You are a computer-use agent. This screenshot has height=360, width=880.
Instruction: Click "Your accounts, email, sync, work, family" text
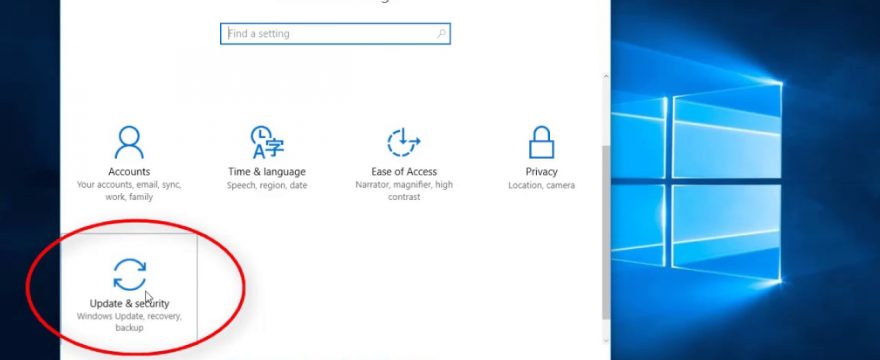coord(129,191)
